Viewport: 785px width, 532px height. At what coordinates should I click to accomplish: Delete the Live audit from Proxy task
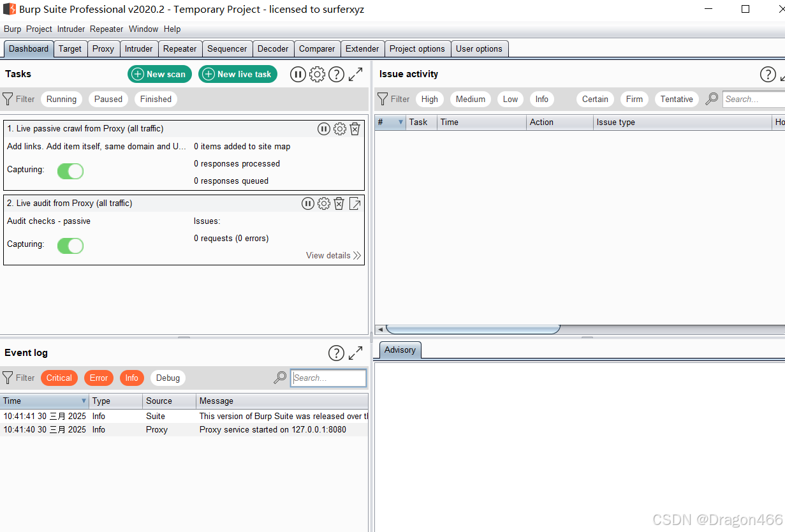[339, 203]
